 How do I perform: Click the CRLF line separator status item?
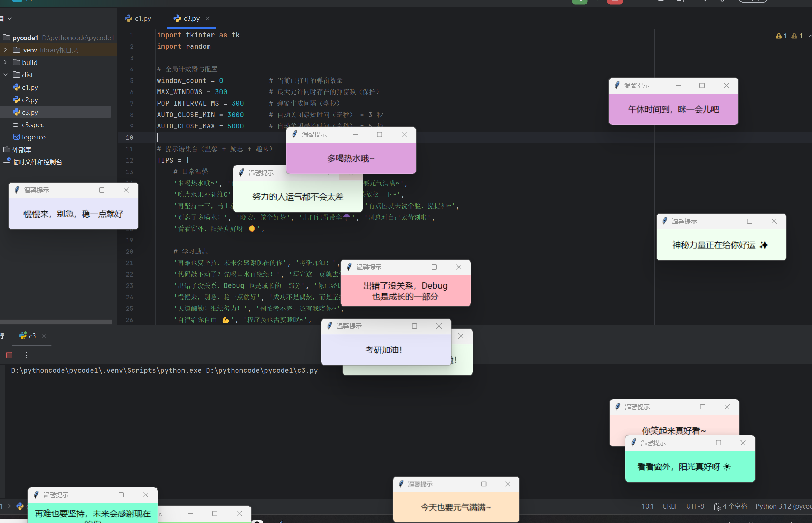tap(670, 506)
